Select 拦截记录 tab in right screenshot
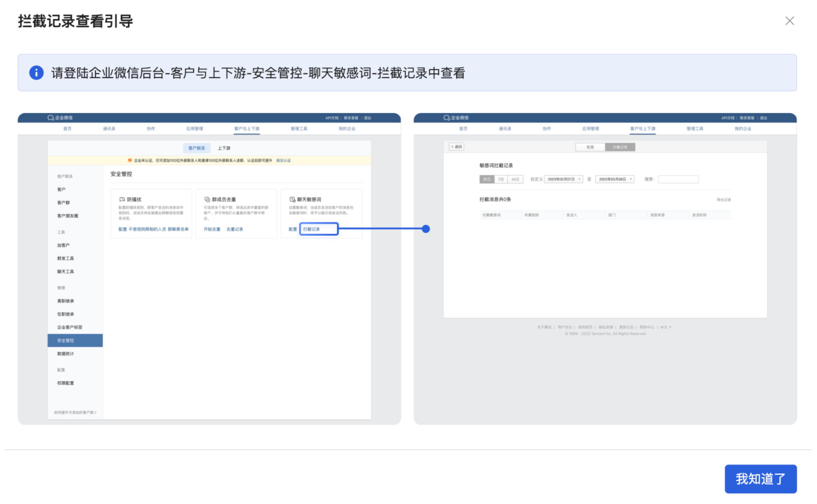This screenshot has height=504, width=817. coord(620,147)
